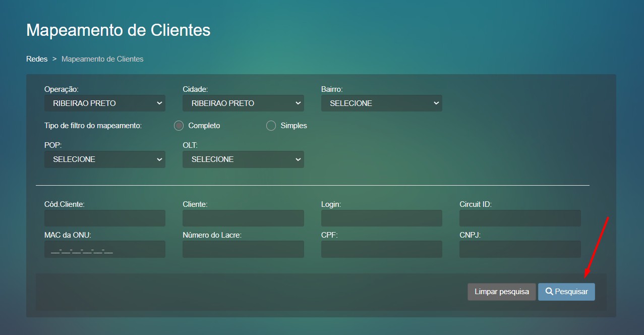Select the Completo filter radio button
The width and height of the screenshot is (644, 335).
(179, 126)
